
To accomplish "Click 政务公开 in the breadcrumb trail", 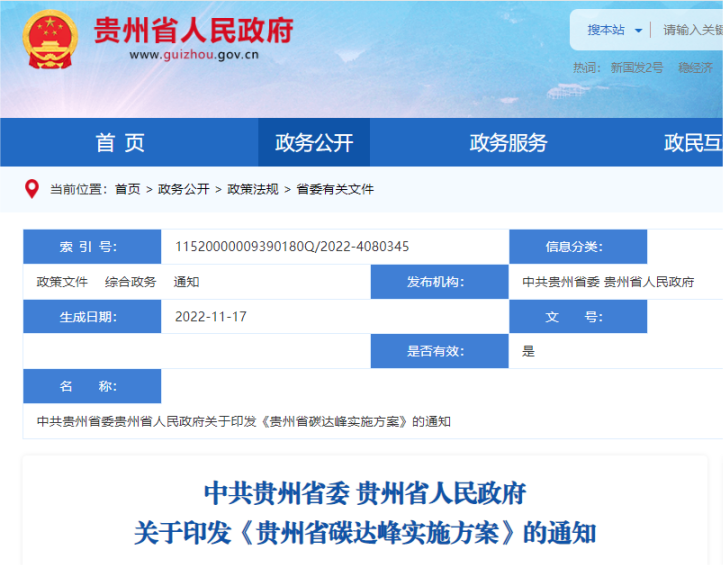I will [x=183, y=189].
